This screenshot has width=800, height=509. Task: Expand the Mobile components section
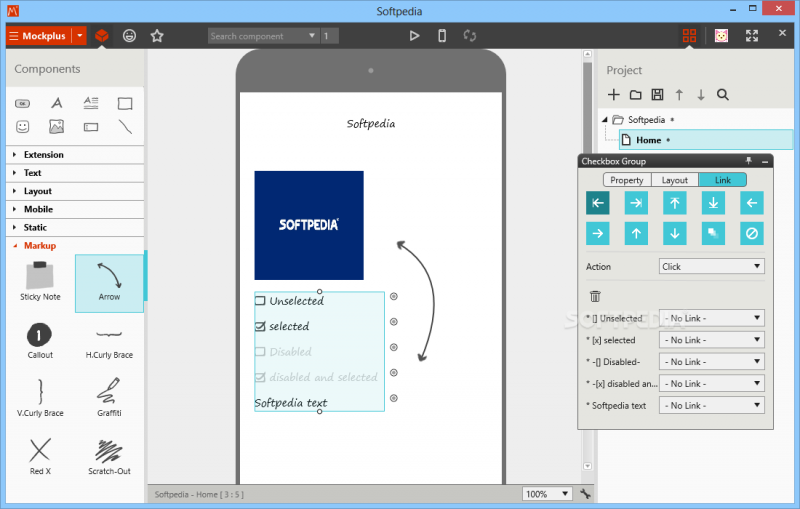[x=75, y=209]
